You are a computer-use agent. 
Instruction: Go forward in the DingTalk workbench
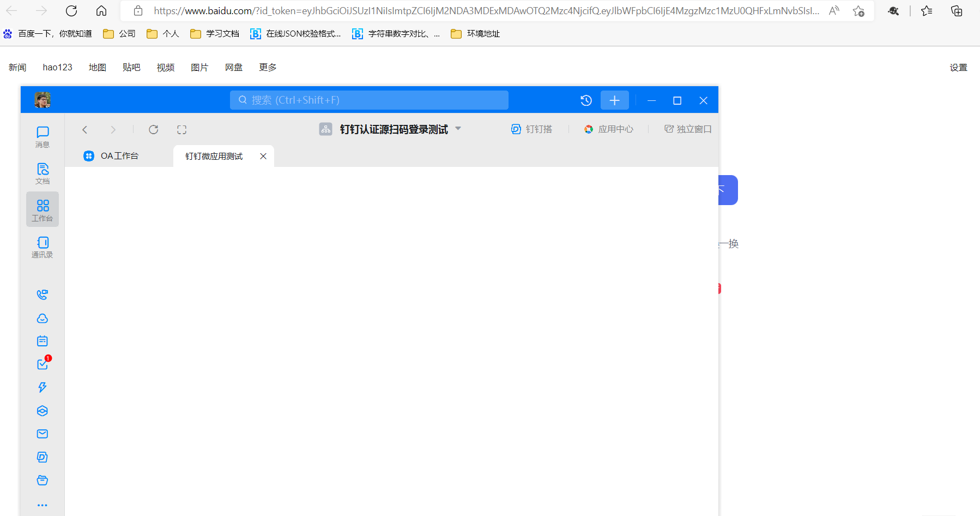(x=113, y=130)
